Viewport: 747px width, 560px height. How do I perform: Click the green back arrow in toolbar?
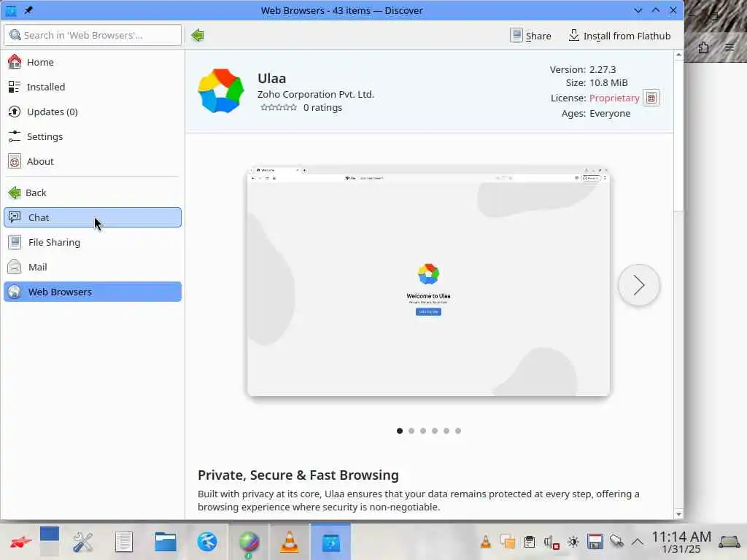click(x=197, y=35)
